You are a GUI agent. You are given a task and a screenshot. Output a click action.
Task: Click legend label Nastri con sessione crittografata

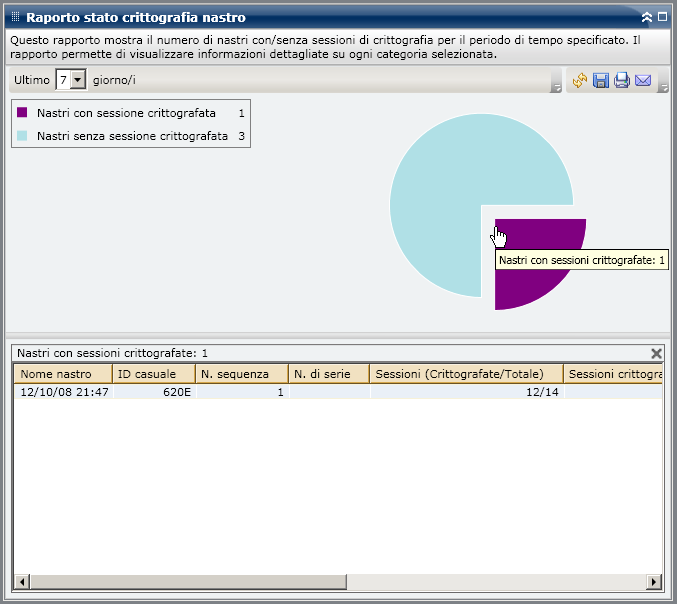(126, 113)
